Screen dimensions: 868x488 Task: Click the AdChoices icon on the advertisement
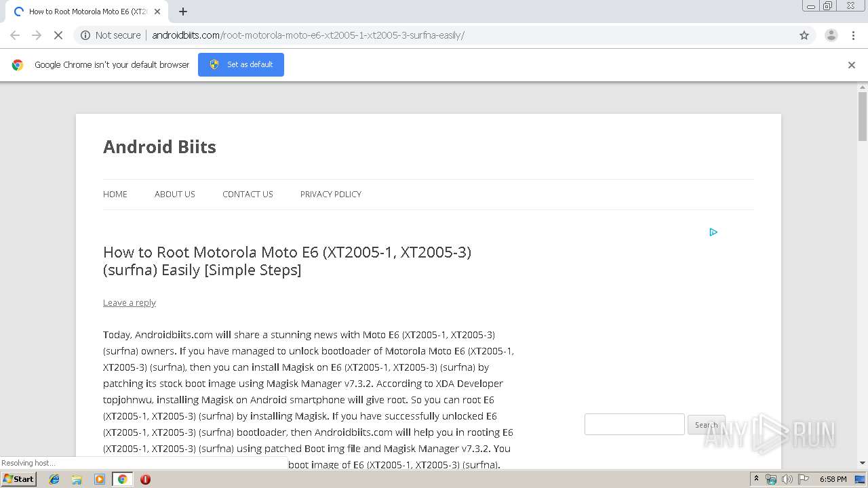pyautogui.click(x=713, y=232)
